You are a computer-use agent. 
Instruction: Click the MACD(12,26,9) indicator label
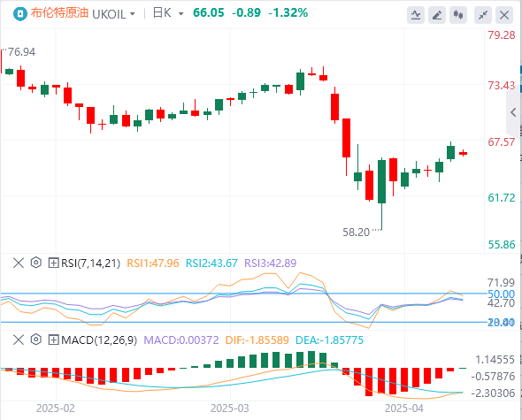pos(99,340)
